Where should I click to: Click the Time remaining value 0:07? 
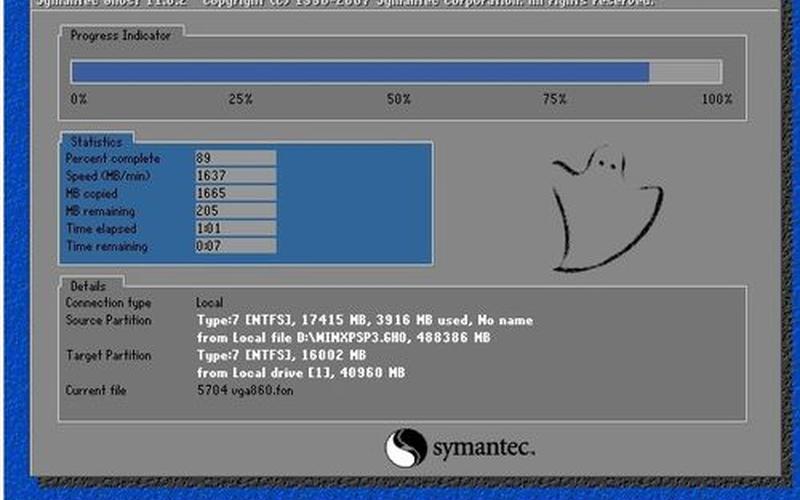click(235, 245)
